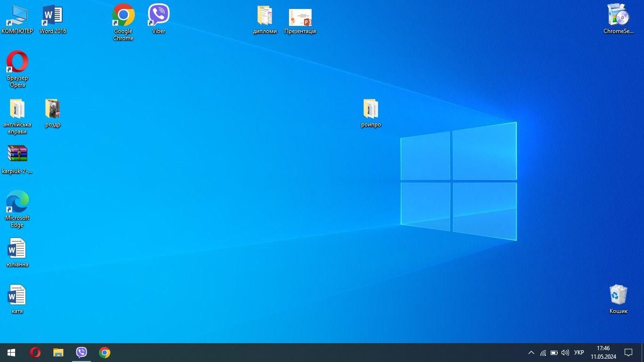The width and height of the screenshot is (644, 362).
Task: Click the show desktop strip
Action: pos(643,353)
